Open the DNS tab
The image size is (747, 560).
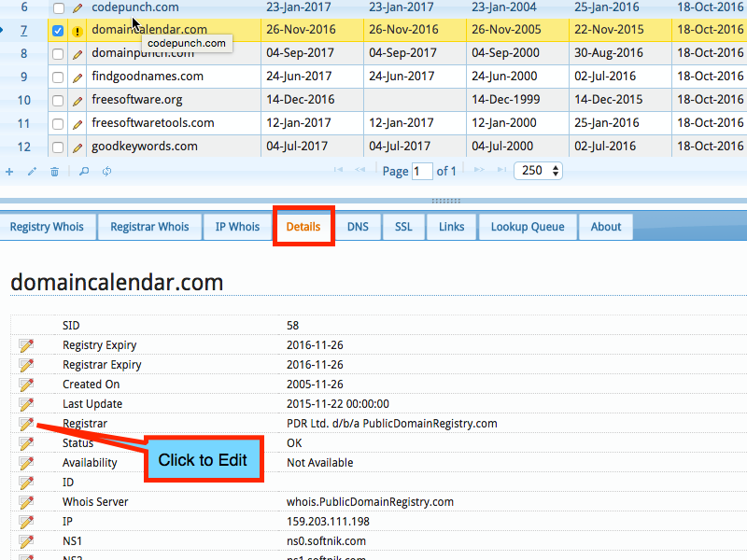(358, 227)
